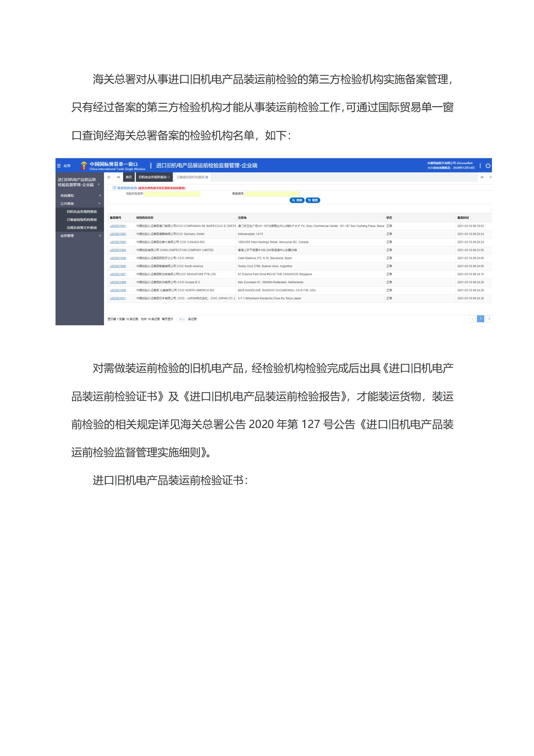This screenshot has height=756, width=534.
Task: Open 已备案检验机构查询 in the sidebar
Action: tap(81, 220)
